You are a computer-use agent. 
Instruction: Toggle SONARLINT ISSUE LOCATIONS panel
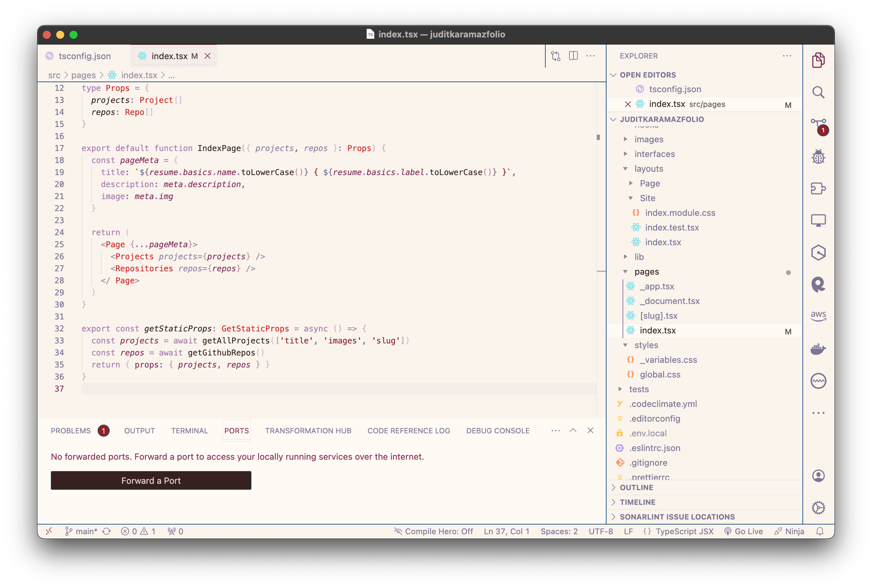pyautogui.click(x=676, y=516)
